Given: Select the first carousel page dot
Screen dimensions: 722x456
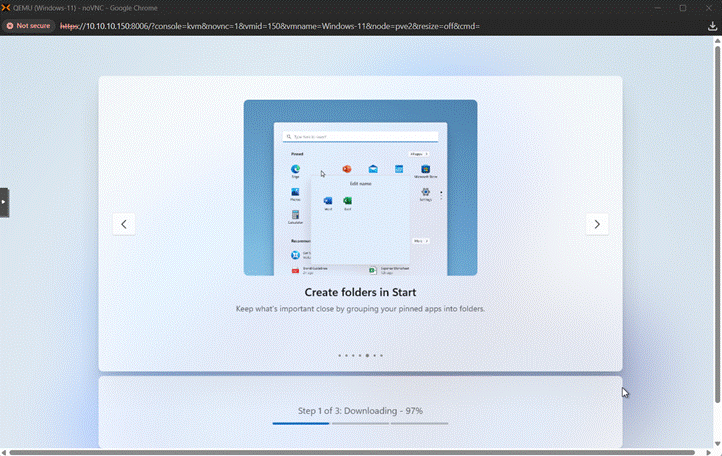Looking at the screenshot, I should [x=340, y=355].
